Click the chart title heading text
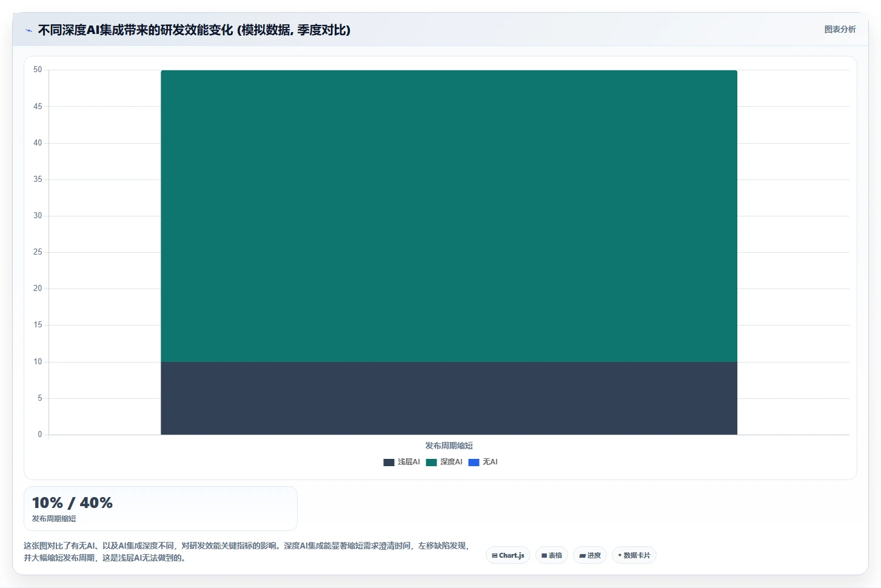 coord(194,30)
